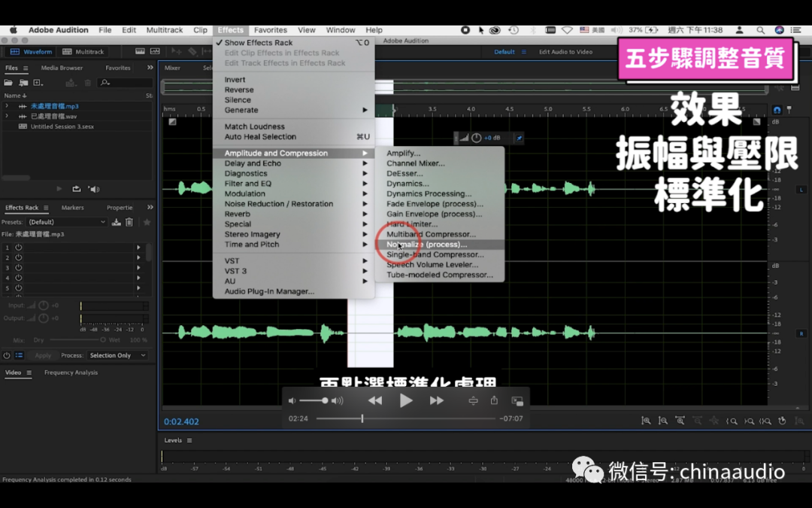Click the new file icon in Files panel
Image resolution: width=812 pixels, height=508 pixels.
(38, 83)
